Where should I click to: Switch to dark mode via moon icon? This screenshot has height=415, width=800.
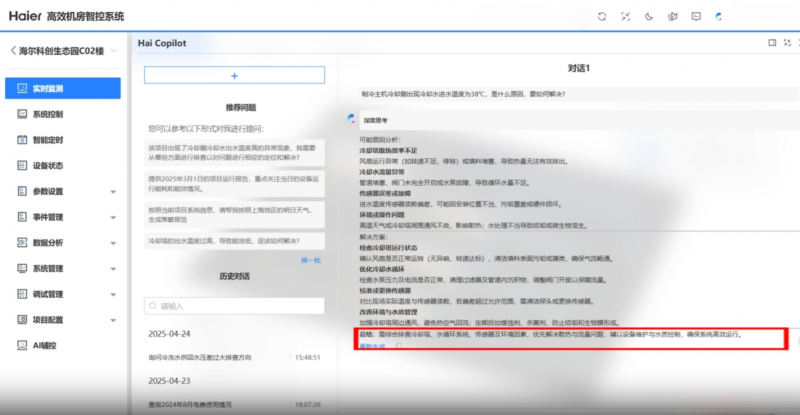tap(650, 16)
